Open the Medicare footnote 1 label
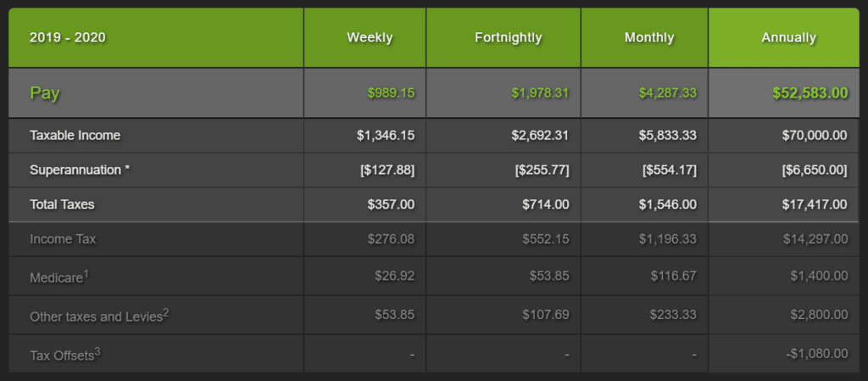Image resolution: width=868 pixels, height=381 pixels. pyautogui.click(x=59, y=275)
